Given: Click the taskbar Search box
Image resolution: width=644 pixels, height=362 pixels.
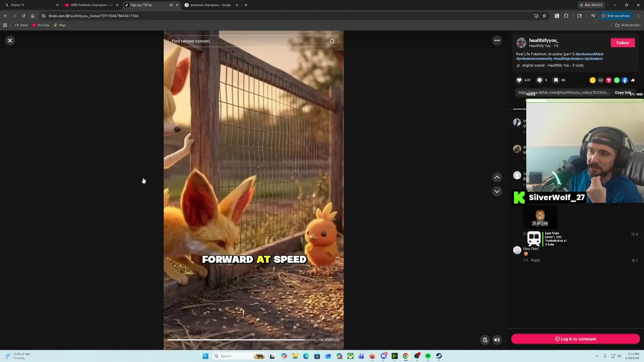Looking at the screenshot, I should (239, 356).
